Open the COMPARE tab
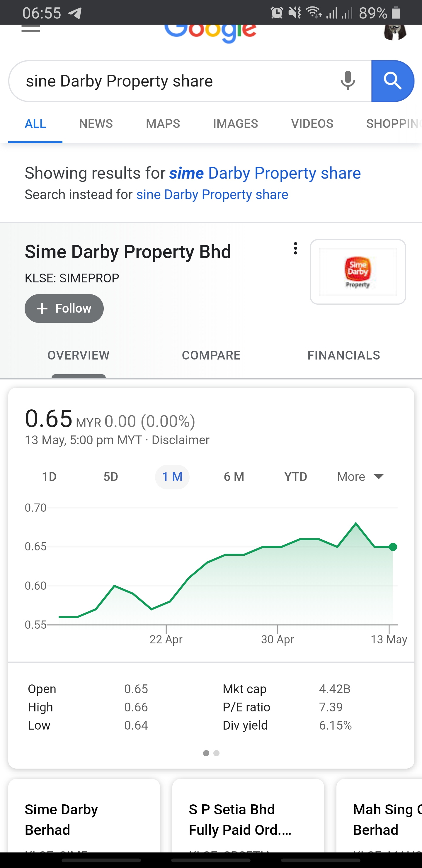422x868 pixels. (x=211, y=355)
